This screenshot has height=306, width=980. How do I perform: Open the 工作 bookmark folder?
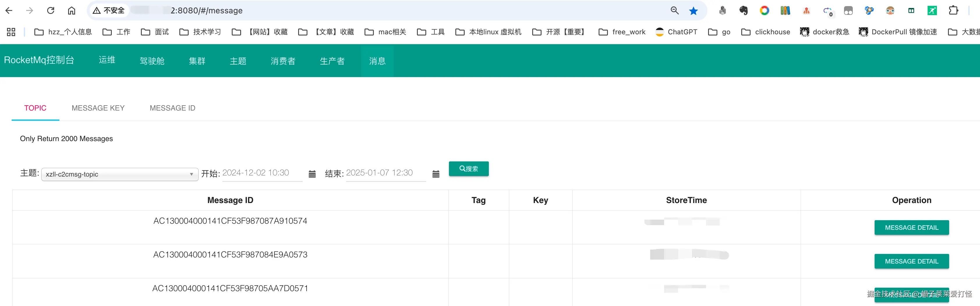[x=116, y=32]
